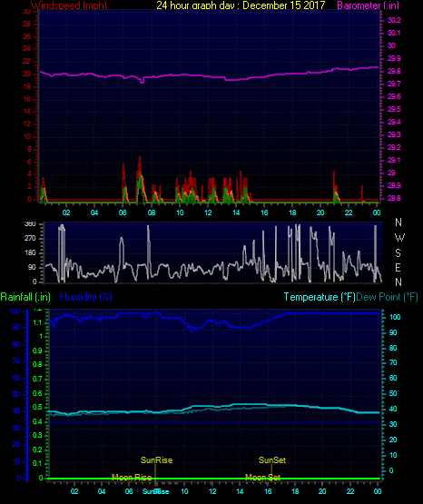Click the 12 hour tick on wind graph
This screenshot has width=423, height=504.
[208, 212]
